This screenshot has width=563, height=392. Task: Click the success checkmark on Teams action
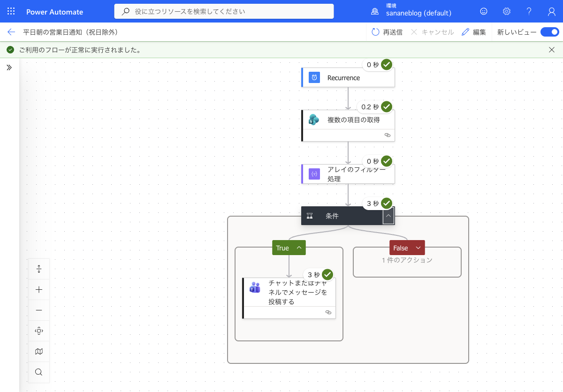(x=327, y=275)
